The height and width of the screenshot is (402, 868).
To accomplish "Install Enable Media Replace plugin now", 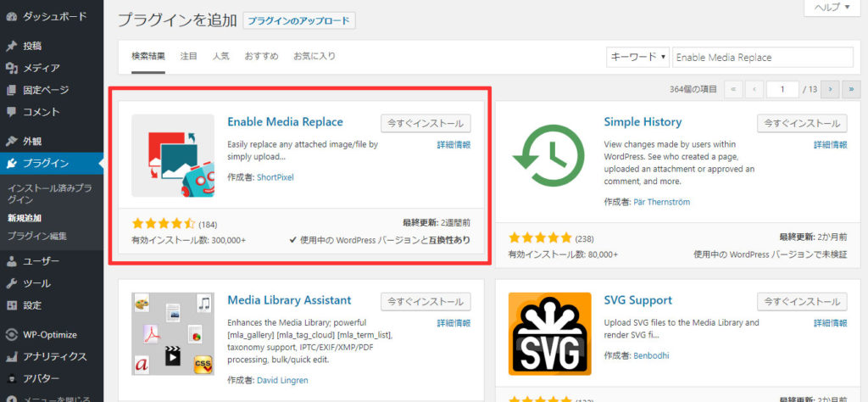I will [x=426, y=124].
